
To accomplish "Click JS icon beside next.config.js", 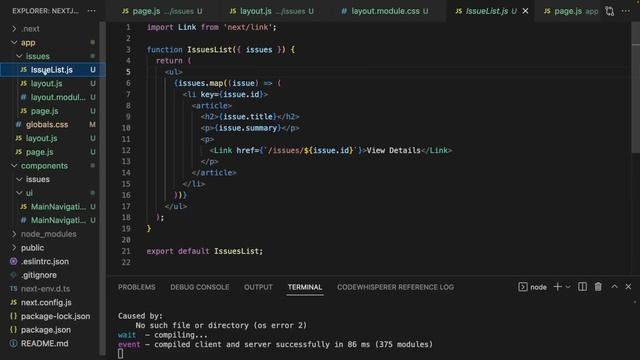I will (13, 302).
